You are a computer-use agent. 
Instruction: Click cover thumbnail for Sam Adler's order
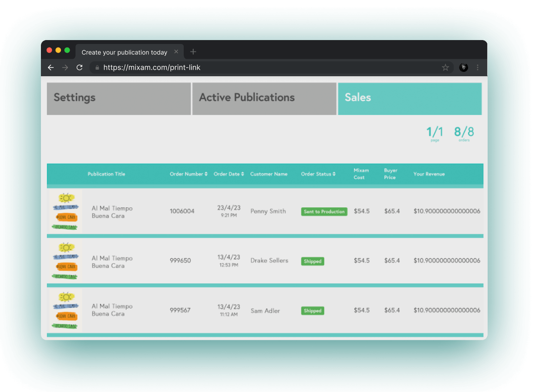(65, 311)
